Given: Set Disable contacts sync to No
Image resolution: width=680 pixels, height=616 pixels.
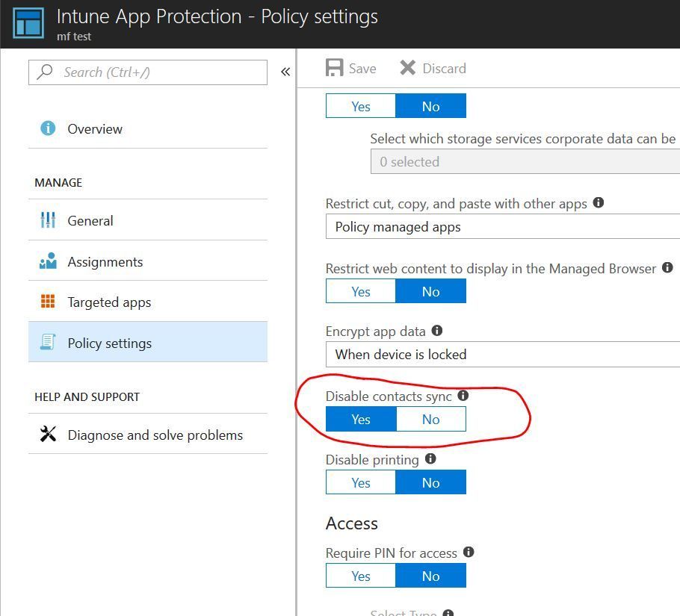Looking at the screenshot, I should click(x=431, y=419).
